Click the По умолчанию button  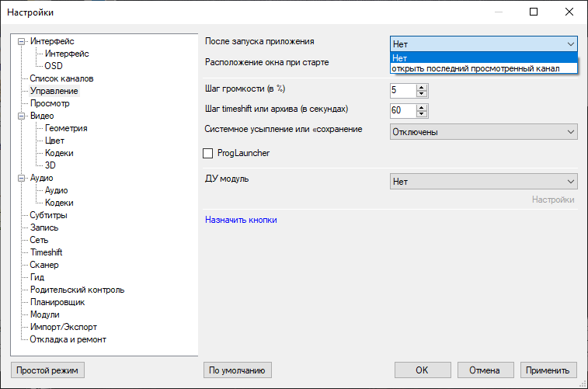[238, 370]
